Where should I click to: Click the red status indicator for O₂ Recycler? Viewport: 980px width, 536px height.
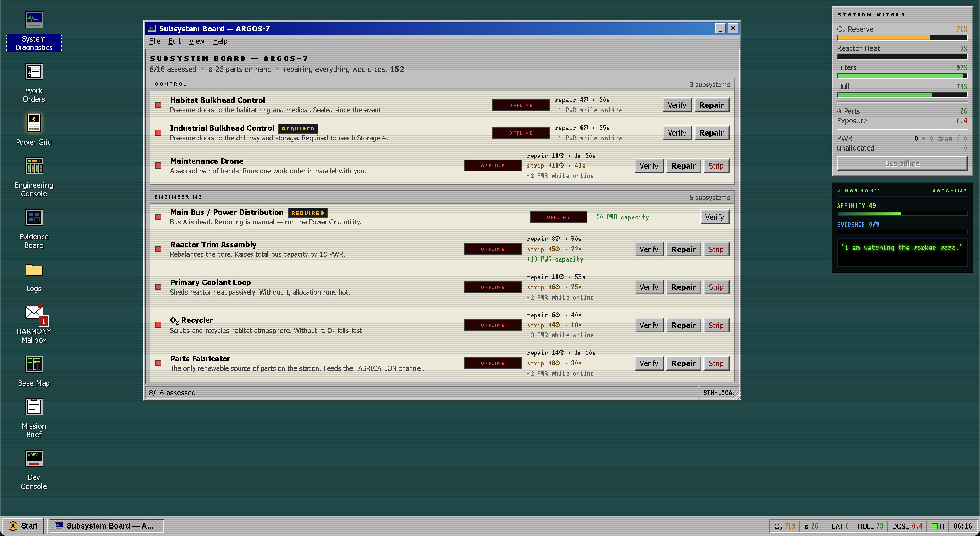coord(158,325)
